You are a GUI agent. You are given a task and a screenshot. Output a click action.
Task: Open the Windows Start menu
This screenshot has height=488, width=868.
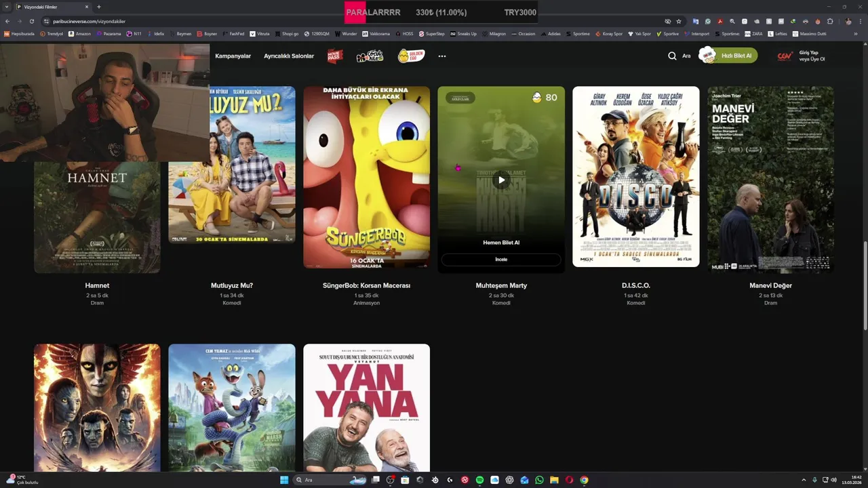pos(284,480)
